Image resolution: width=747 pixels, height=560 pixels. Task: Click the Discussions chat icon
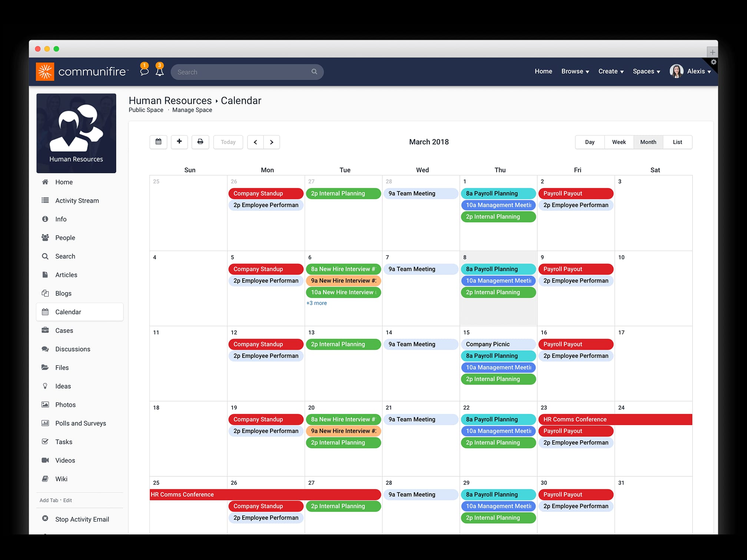coord(45,349)
